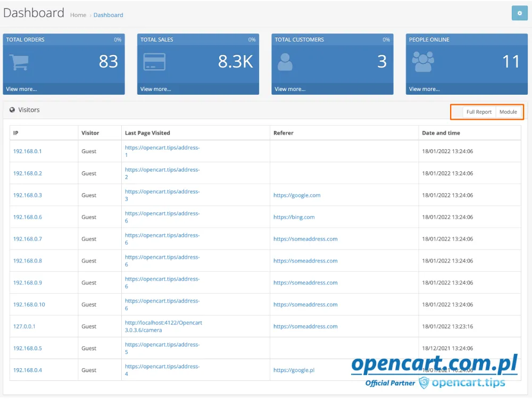This screenshot has height=399, width=532.
Task: Open the Full Report button
Action: [x=479, y=112]
